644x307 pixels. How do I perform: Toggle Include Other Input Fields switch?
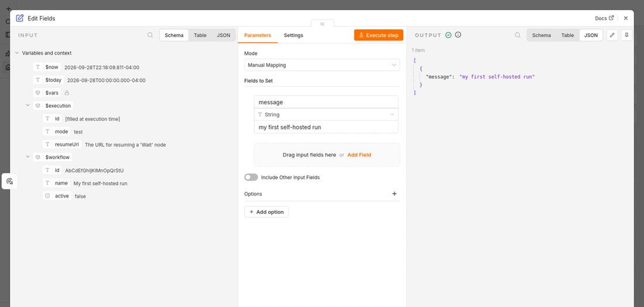coord(251,177)
